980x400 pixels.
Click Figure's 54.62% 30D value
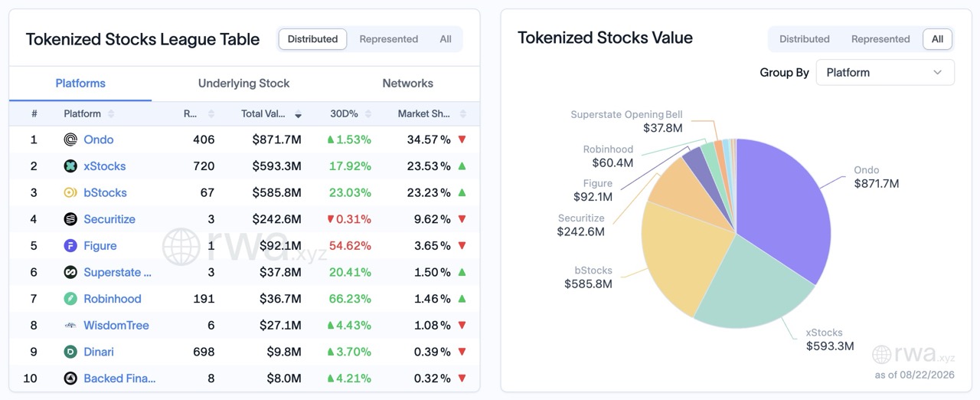(349, 246)
